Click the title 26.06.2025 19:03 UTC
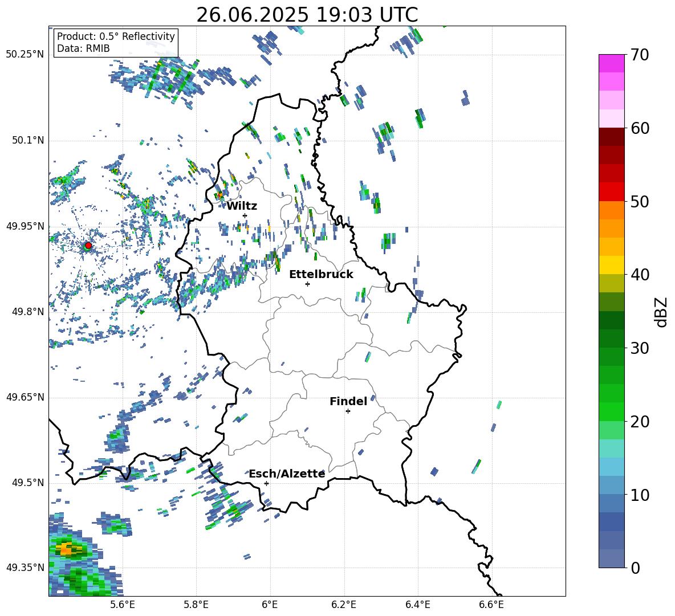Viewport: 675px width, 616px height. [307, 15]
